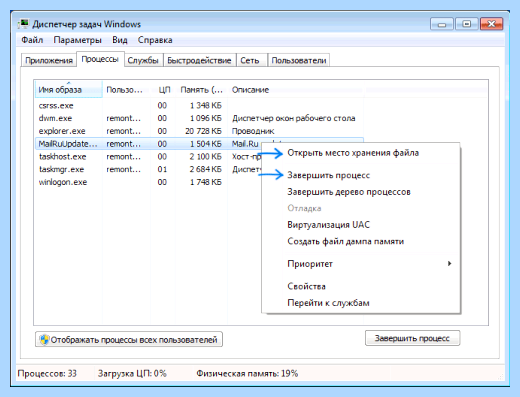Expand the Приоритет submenu
The height and width of the screenshot is (397, 520).
coord(361,264)
